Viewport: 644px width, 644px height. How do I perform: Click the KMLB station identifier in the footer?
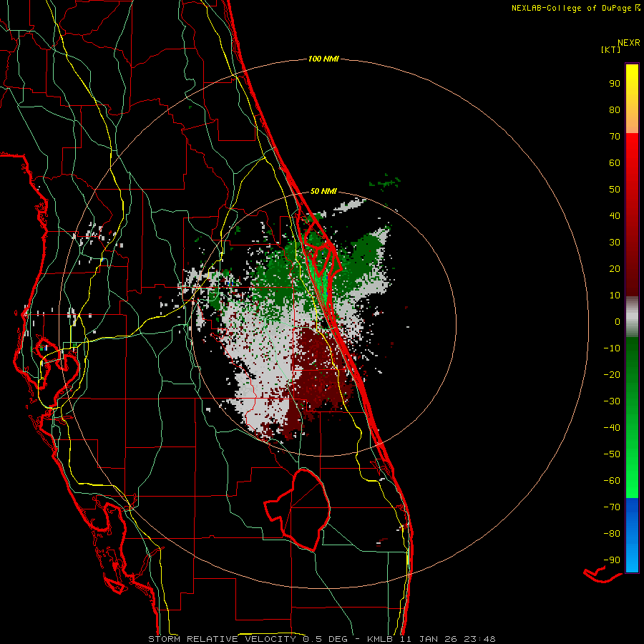[380, 639]
